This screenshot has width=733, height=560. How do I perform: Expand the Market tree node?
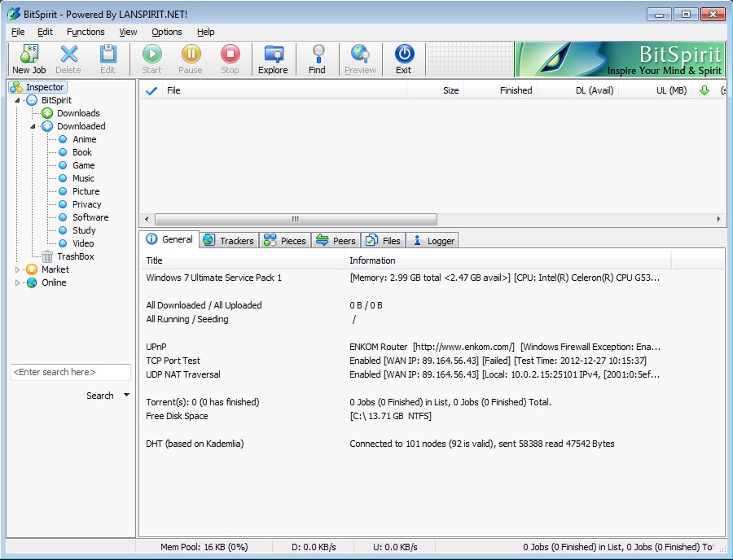(x=18, y=269)
